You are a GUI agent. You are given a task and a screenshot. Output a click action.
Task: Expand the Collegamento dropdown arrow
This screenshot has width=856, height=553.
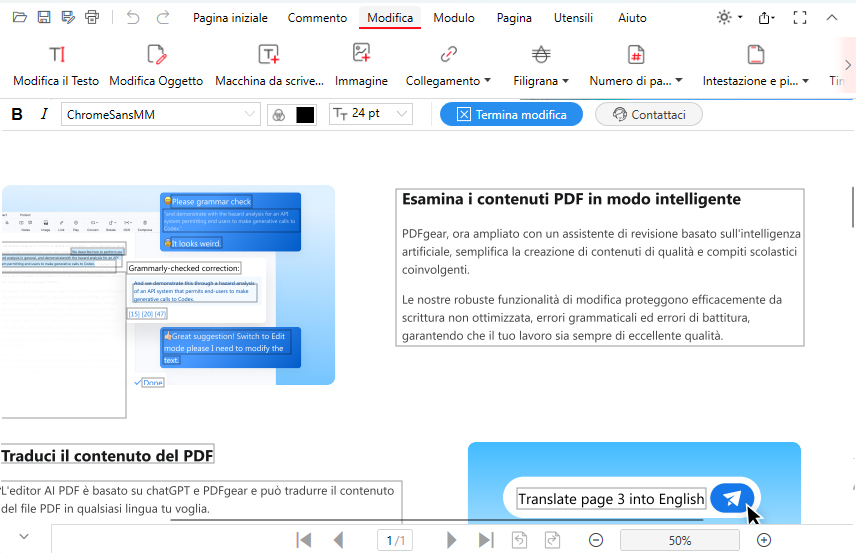pyautogui.click(x=488, y=80)
